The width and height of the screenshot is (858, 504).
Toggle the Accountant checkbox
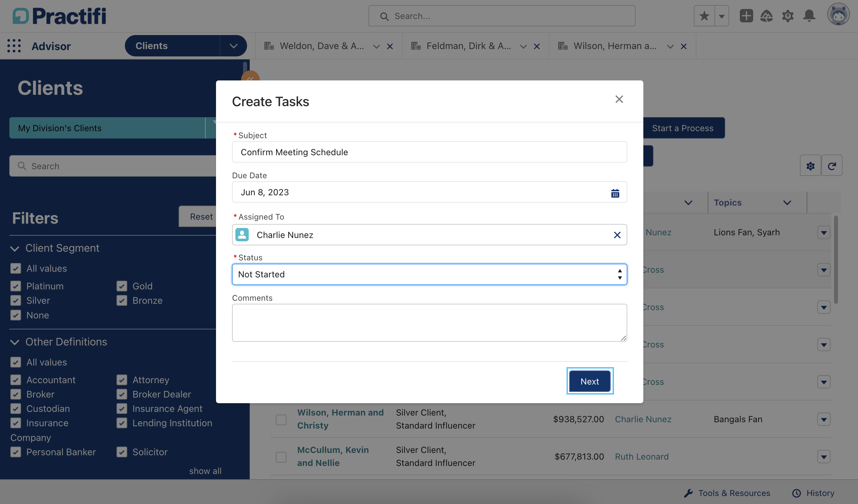(x=16, y=380)
